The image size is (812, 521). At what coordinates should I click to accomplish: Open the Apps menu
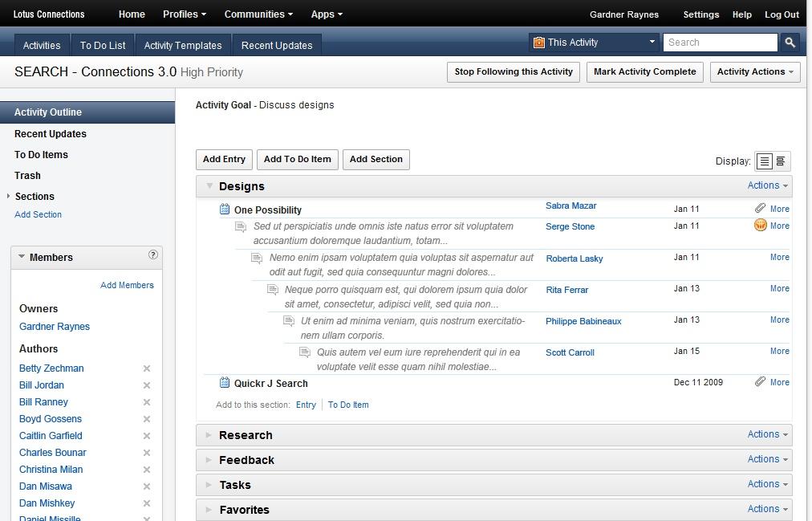click(327, 14)
